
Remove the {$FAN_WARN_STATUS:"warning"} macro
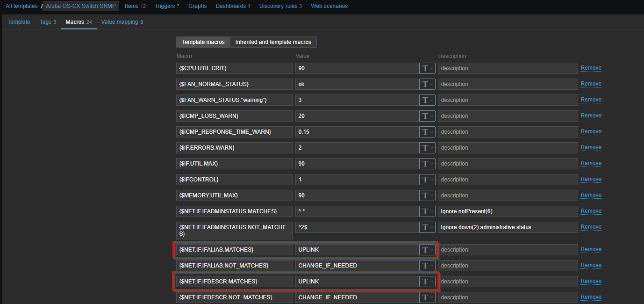tap(591, 100)
